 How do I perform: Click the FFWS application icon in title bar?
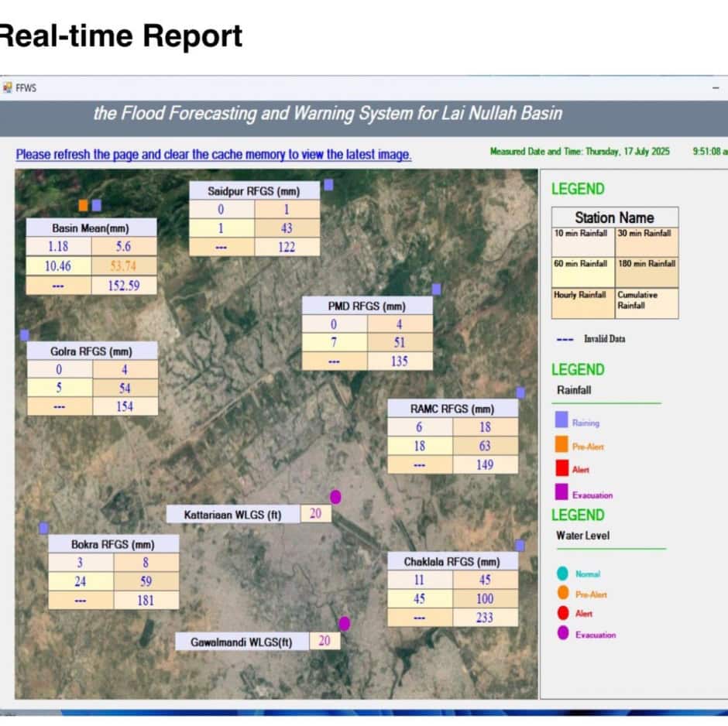tap(8, 87)
